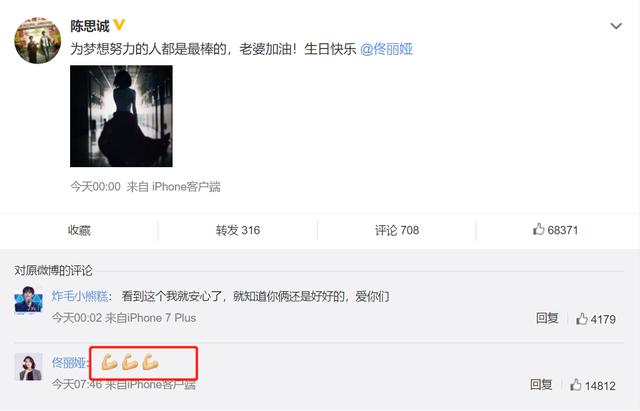The width and height of the screenshot is (640, 411).
Task: Click the 今天00:00 post timestamp
Action: click(x=96, y=187)
